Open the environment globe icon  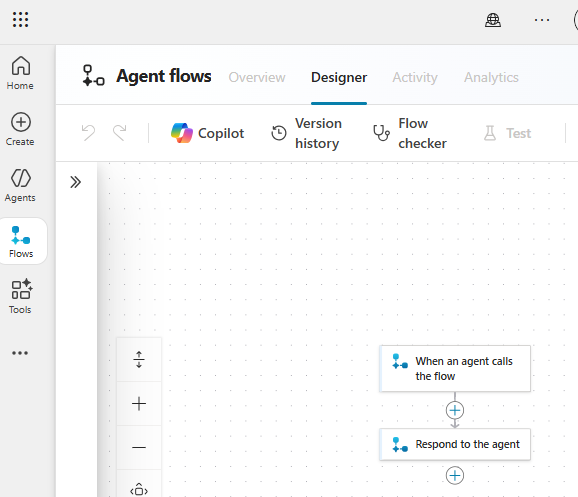492,20
